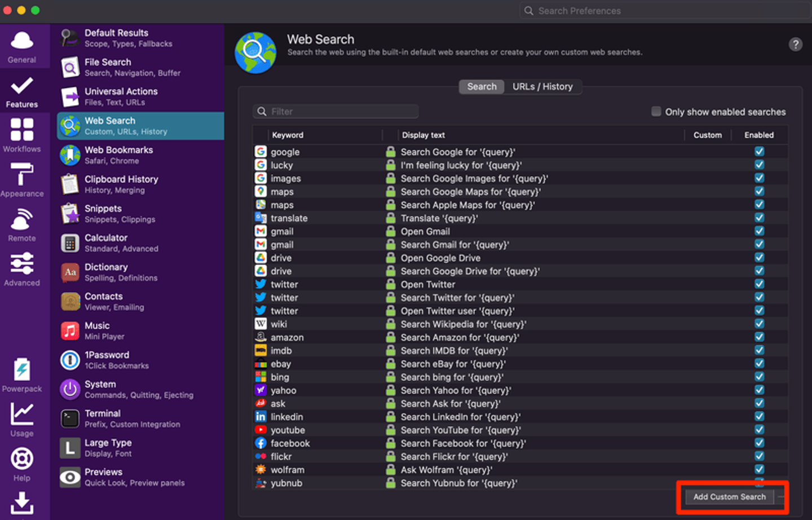Viewport: 812px width, 520px height.
Task: Sort by the Keyword column header
Action: click(x=288, y=135)
